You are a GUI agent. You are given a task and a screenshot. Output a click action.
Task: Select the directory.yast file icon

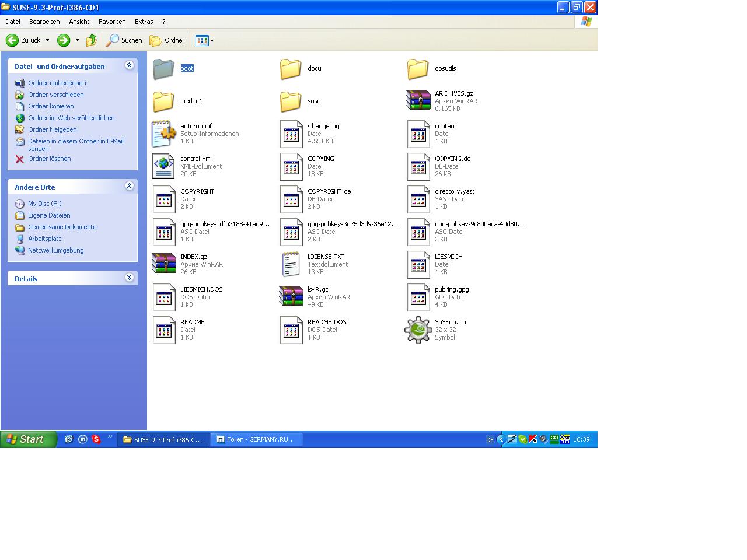pos(418,199)
